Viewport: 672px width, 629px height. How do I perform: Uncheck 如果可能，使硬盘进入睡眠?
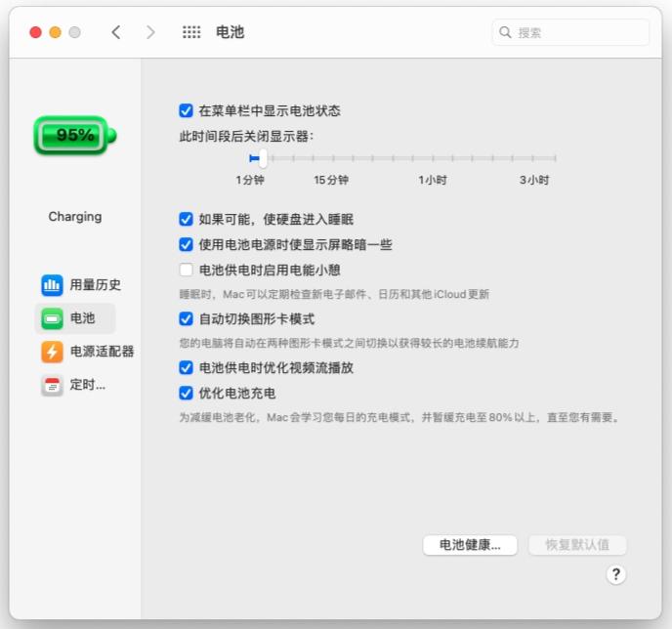point(186,219)
